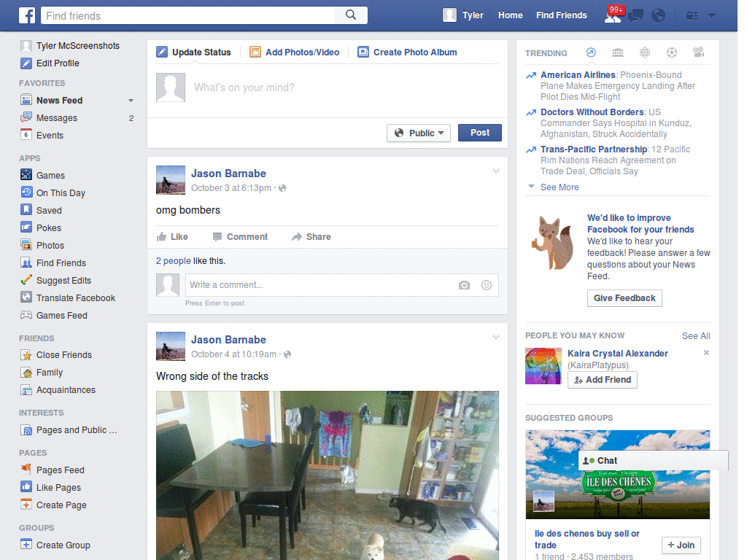Screen dimensions: 747x560
Task: Open See All people you may know
Action: pyautogui.click(x=695, y=335)
